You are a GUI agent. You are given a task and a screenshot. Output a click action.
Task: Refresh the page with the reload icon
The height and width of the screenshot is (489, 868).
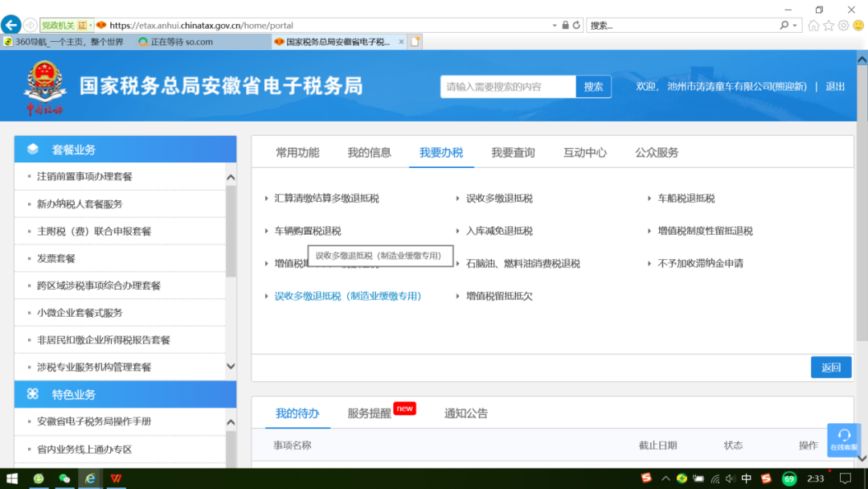point(576,25)
